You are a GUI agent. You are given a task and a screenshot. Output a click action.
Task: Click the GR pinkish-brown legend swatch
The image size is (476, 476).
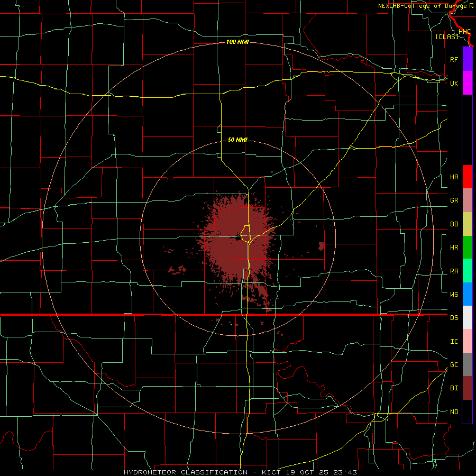tap(467, 200)
